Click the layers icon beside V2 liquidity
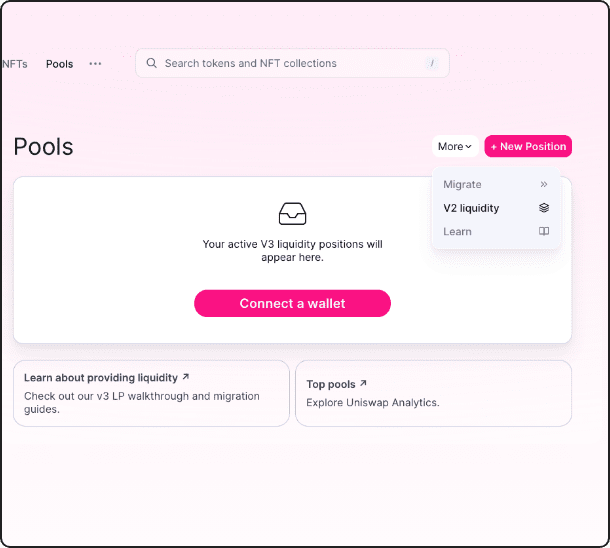610x548 pixels. pos(544,208)
